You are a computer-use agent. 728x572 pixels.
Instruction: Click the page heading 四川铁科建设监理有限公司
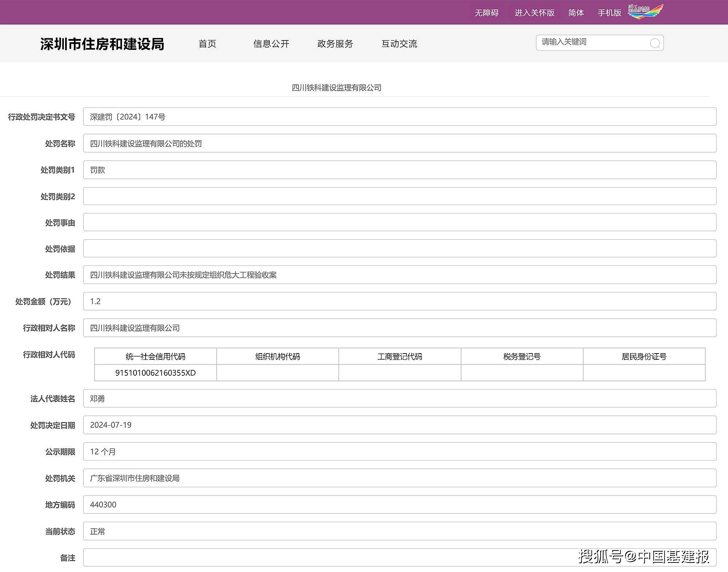337,88
